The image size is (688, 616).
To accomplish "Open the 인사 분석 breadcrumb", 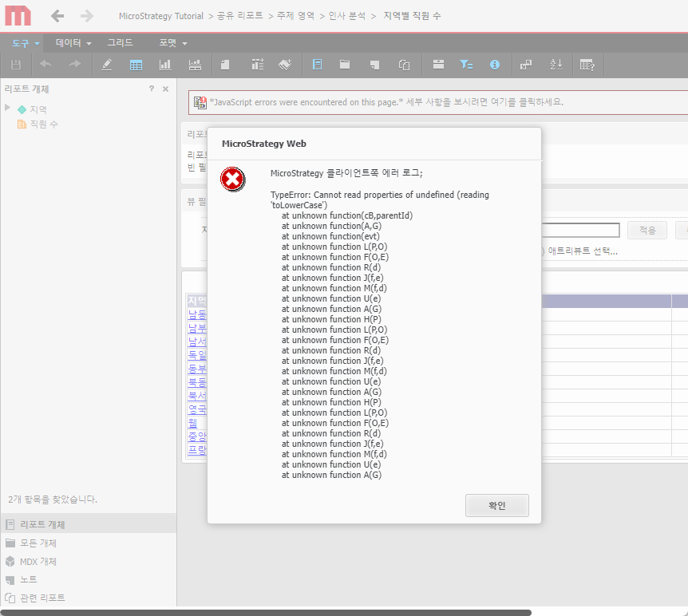I will (x=346, y=16).
